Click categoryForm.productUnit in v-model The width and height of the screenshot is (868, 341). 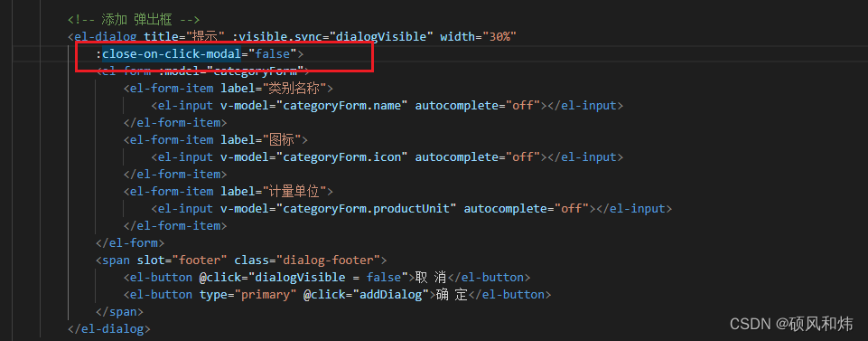(366, 208)
